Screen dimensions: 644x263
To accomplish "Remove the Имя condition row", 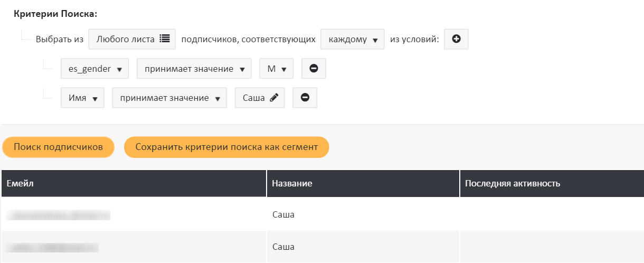I will (305, 98).
